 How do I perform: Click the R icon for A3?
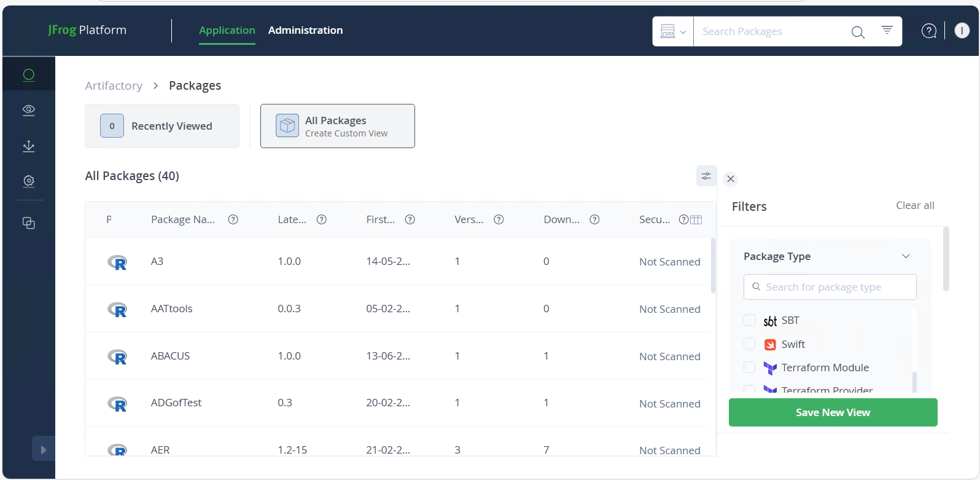117,262
